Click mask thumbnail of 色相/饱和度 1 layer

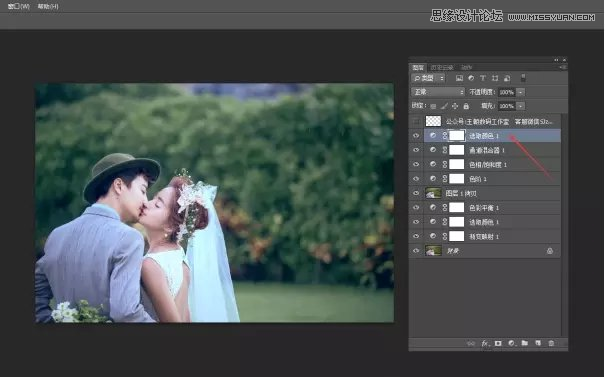tap(456, 164)
